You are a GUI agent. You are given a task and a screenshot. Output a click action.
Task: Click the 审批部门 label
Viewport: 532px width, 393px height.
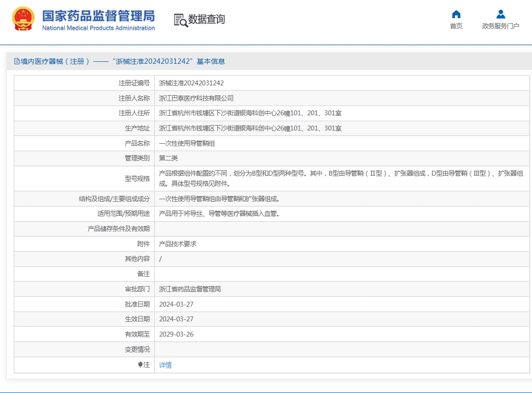click(x=137, y=289)
